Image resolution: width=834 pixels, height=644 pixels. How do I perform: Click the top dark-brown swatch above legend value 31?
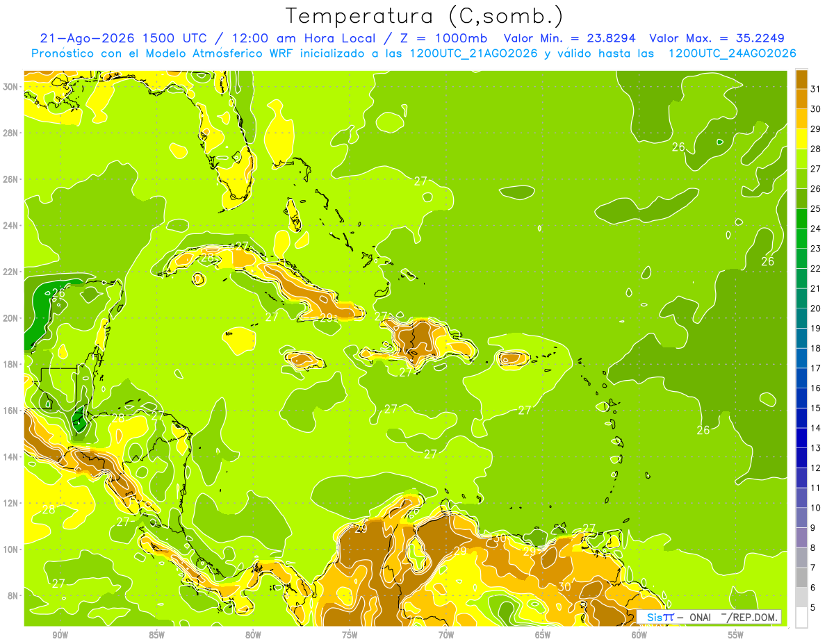click(x=801, y=79)
